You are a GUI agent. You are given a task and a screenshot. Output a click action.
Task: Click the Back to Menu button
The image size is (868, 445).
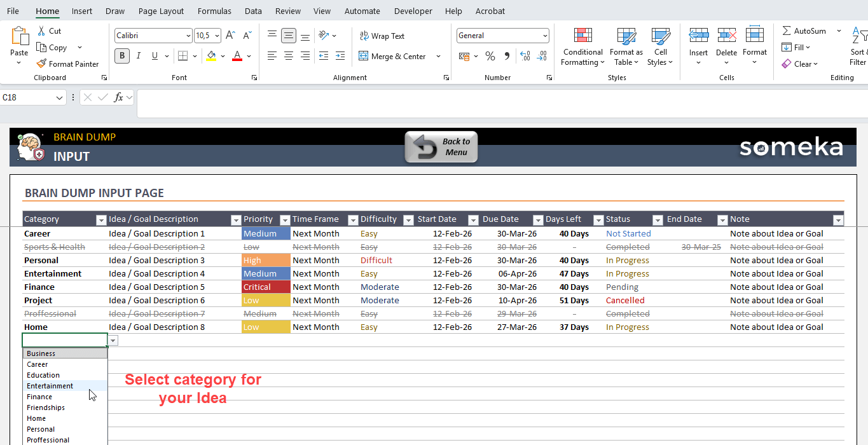[x=441, y=147]
